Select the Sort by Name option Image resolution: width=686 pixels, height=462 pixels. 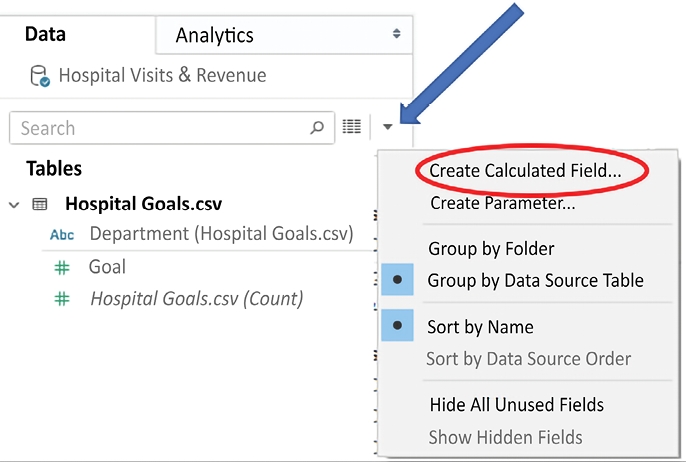pyautogui.click(x=481, y=327)
